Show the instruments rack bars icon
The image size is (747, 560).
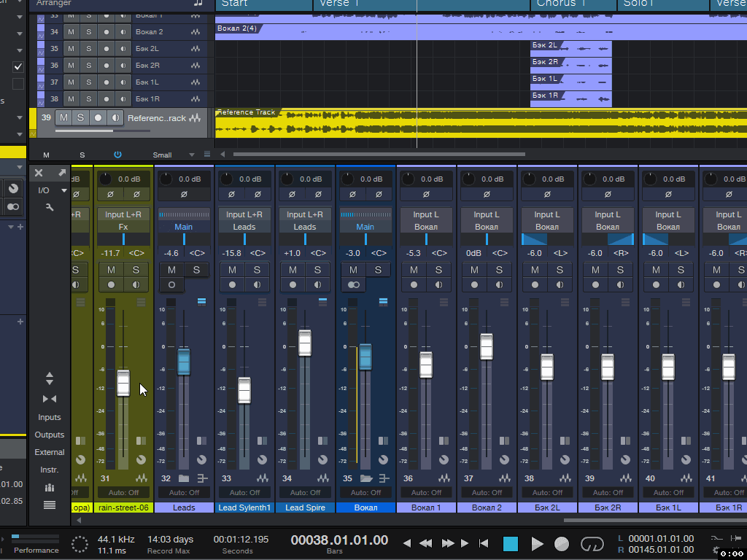pos(50,488)
